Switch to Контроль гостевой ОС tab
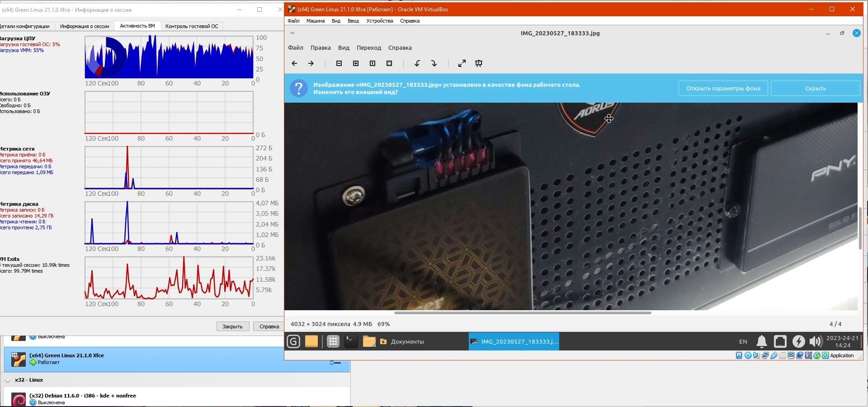 [192, 26]
